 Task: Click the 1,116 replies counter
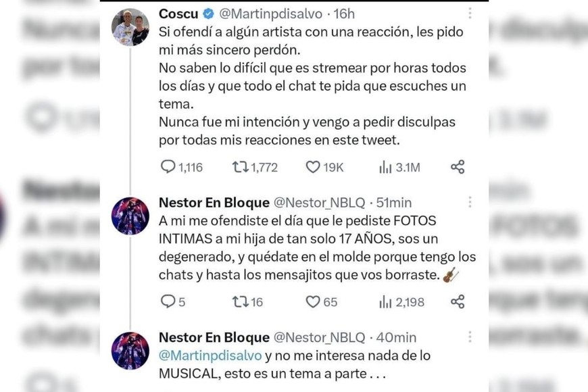click(x=183, y=166)
